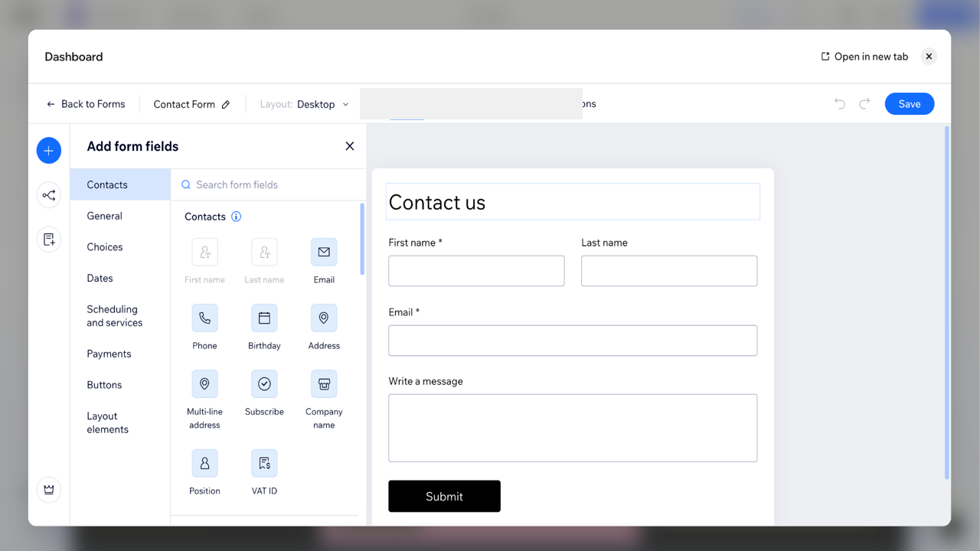Add the Company name field
Screen dimensions: 980x551
pos(324,383)
